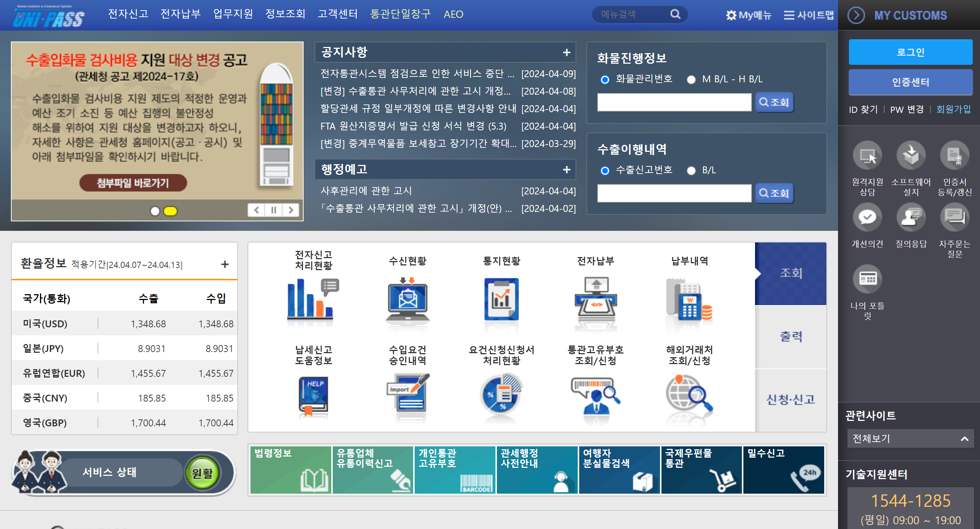Open the 정보조회 menu
The width and height of the screenshot is (980, 529).
tap(285, 14)
